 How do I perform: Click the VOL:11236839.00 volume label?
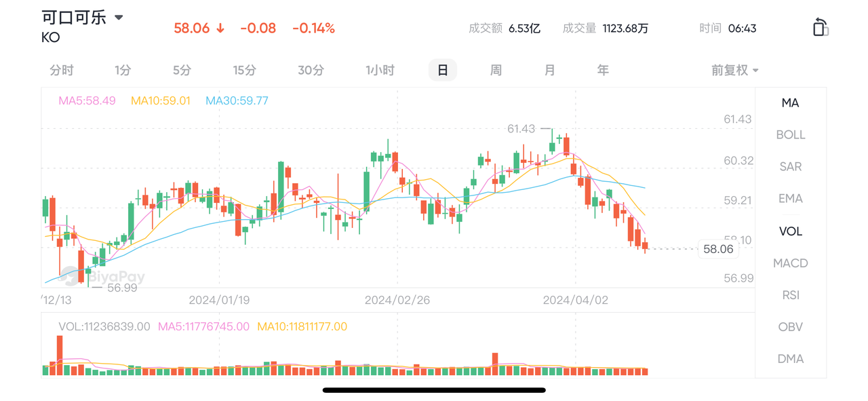[104, 326]
